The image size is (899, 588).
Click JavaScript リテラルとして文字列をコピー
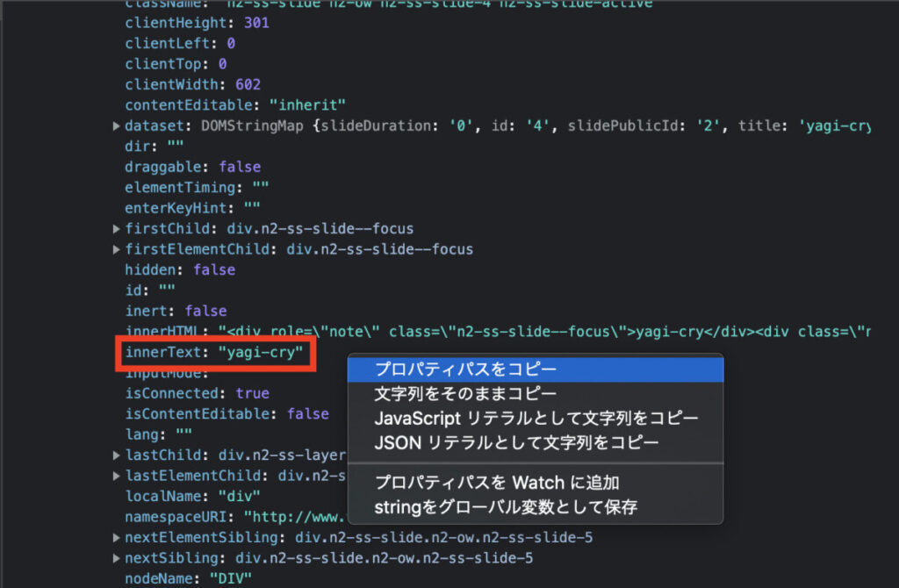536,419
